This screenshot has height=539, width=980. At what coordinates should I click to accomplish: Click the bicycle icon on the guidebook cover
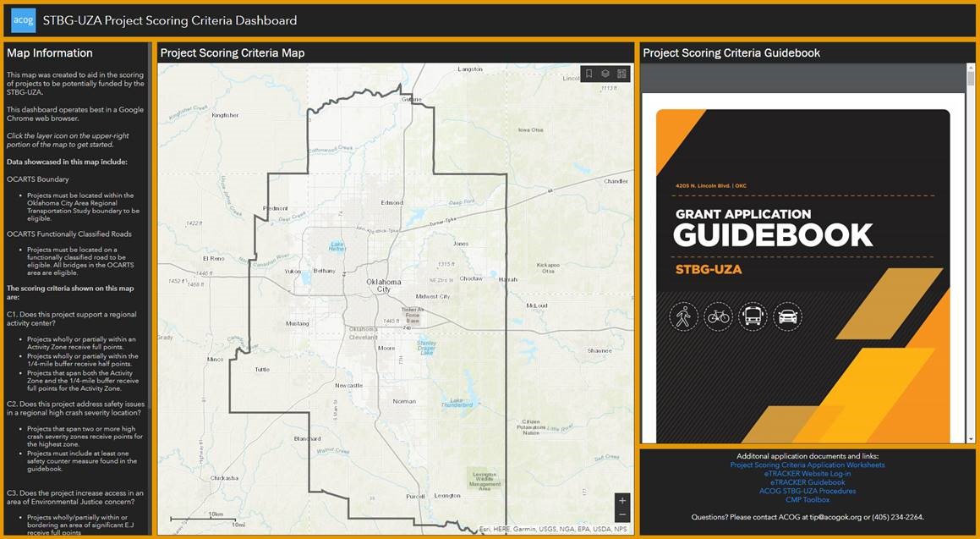point(718,316)
